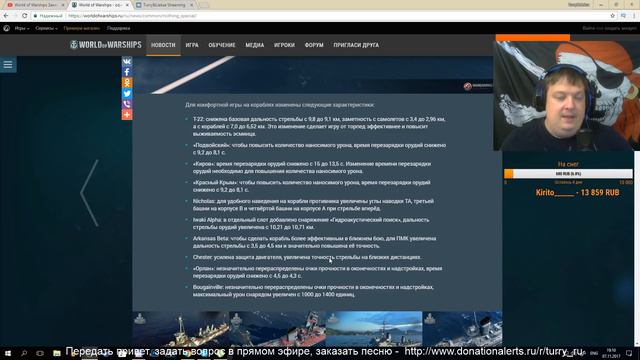Open Task View on the taskbar

point(40,353)
